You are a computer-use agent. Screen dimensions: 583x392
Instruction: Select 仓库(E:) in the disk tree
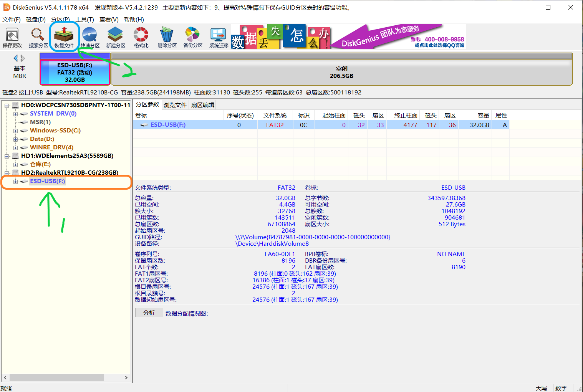[x=40, y=164]
